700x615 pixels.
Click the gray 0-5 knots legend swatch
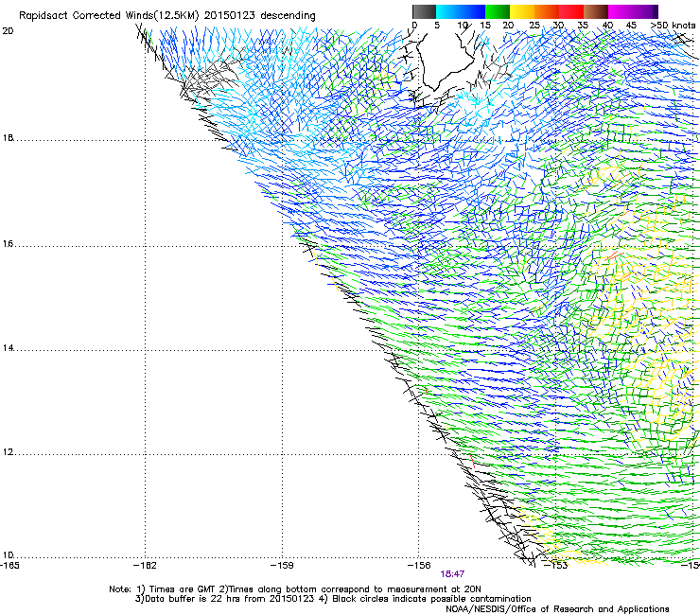pyautogui.click(x=424, y=11)
